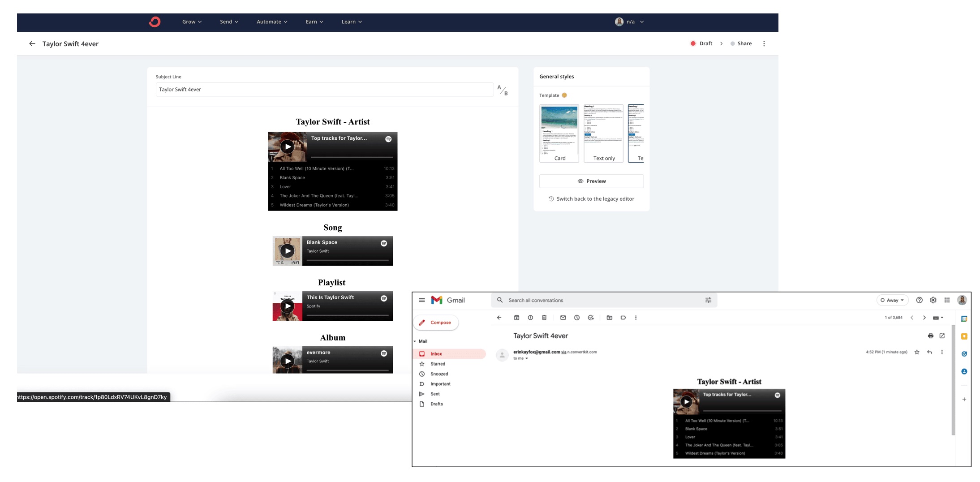Open the Learn dropdown menu
This screenshot has width=980, height=482.
(x=352, y=22)
